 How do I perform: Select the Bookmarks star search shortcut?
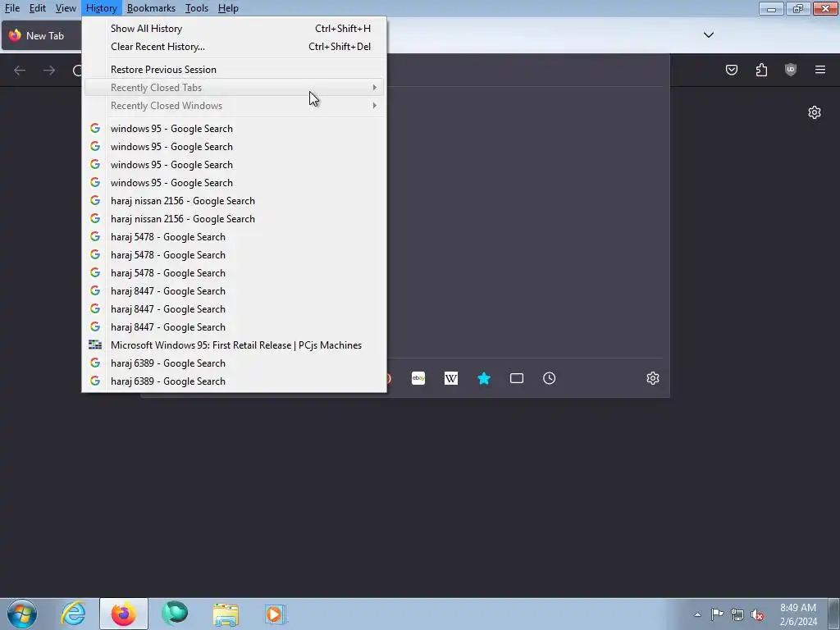tap(484, 378)
